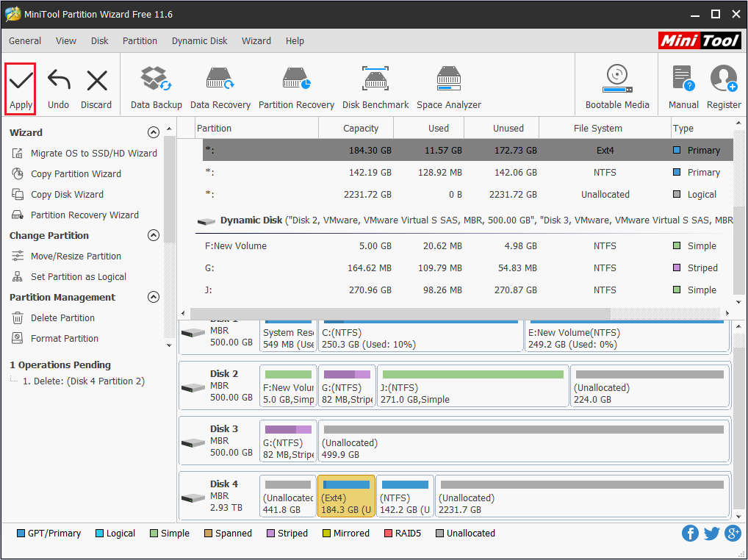Discard all pending changes

point(96,89)
